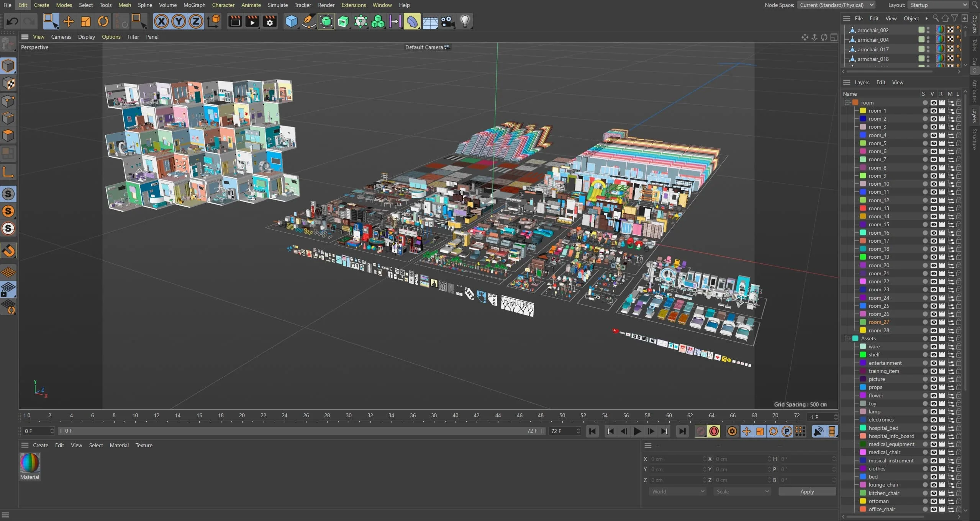Toggle Z axis lock
This screenshot has height=521, width=980.
(x=196, y=21)
